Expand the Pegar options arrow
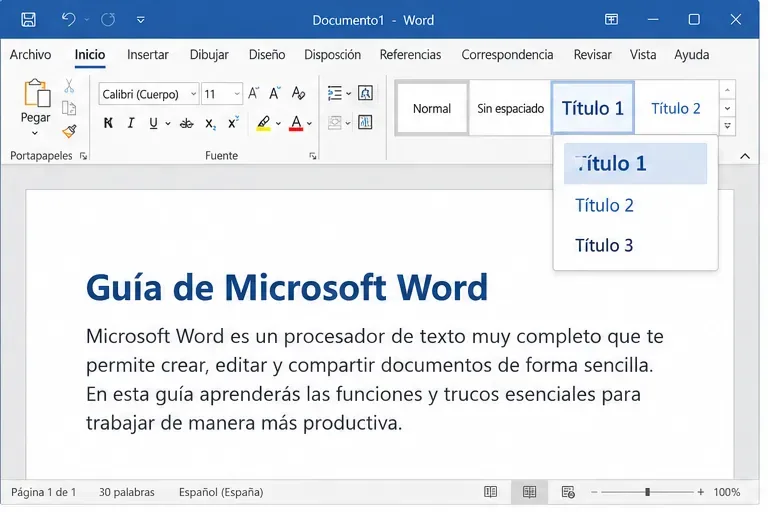 tap(35, 133)
